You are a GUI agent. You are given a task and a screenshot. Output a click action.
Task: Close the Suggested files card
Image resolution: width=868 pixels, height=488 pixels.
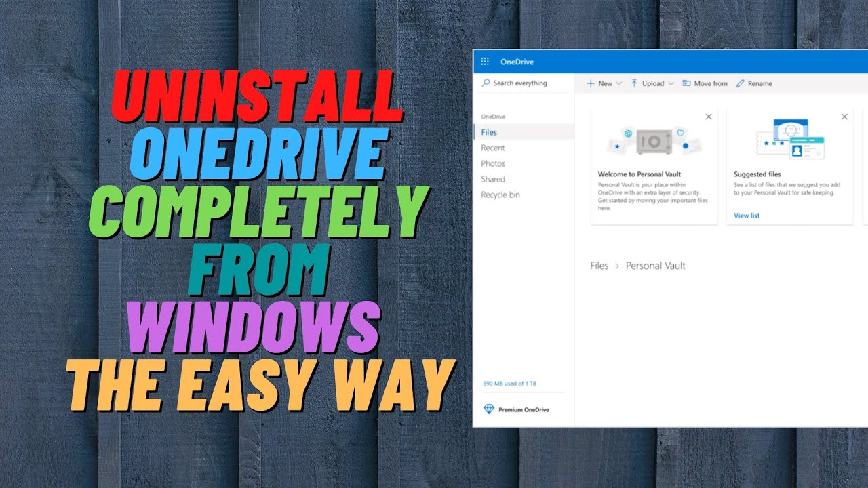(844, 117)
